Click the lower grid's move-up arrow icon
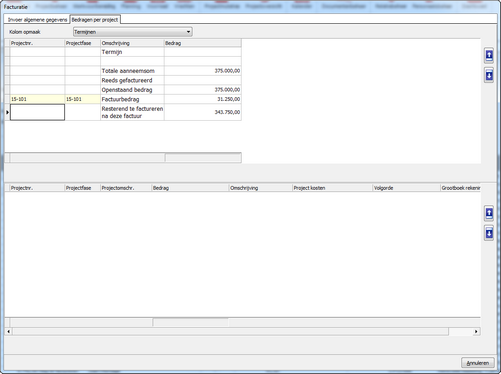The height and width of the screenshot is (374, 501). pyautogui.click(x=489, y=213)
